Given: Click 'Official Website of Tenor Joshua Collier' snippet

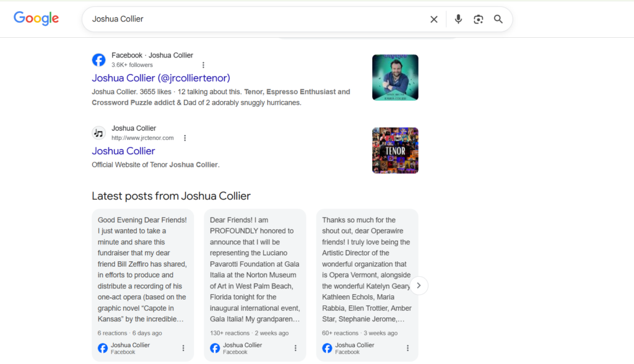Looking at the screenshot, I should [155, 165].
